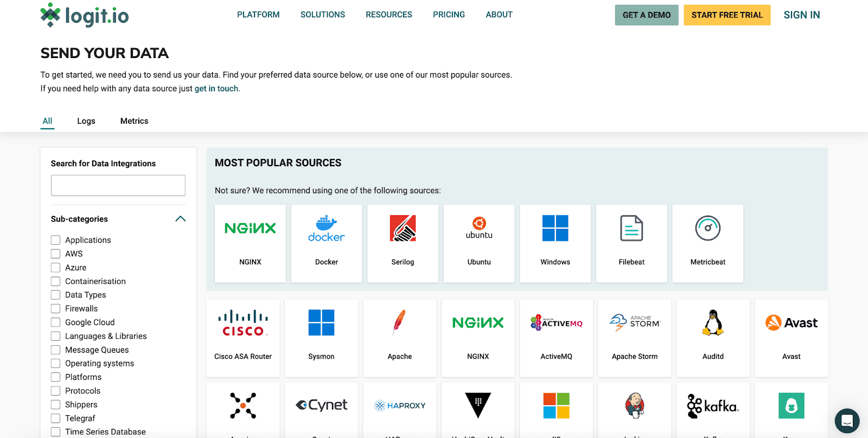Open the Cisco ASA Router integration
Image resolution: width=868 pixels, height=438 pixels.
243,338
